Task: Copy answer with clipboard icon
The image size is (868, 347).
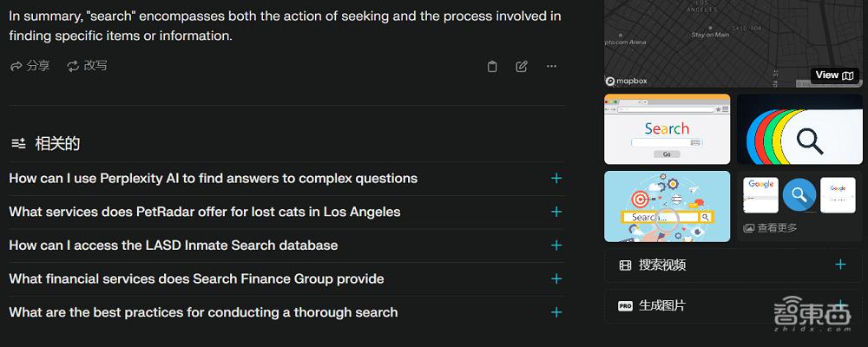Action: click(492, 67)
